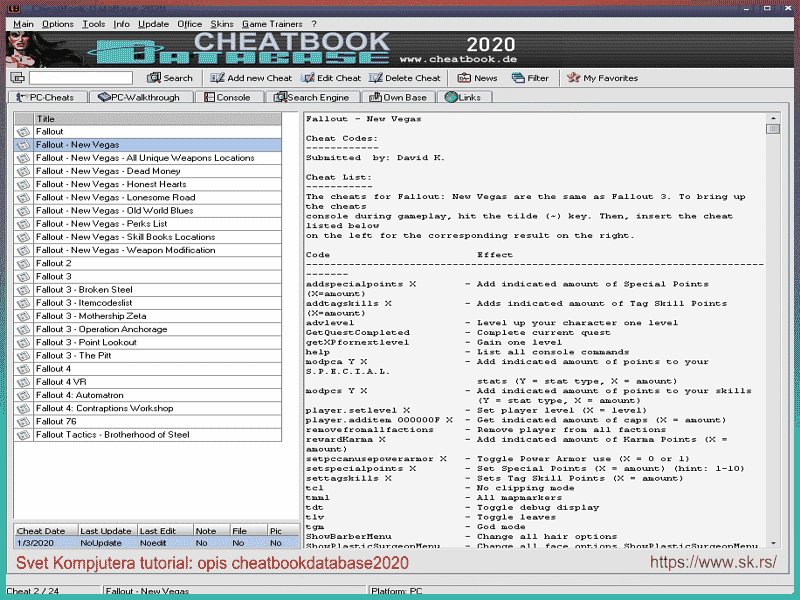
Task: Click the Edit Cheat button
Action: point(331,78)
